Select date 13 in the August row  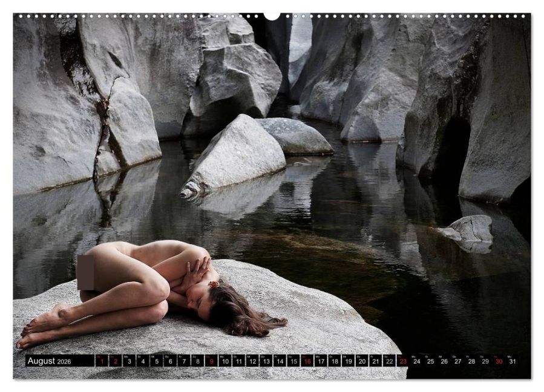pyautogui.click(x=266, y=361)
